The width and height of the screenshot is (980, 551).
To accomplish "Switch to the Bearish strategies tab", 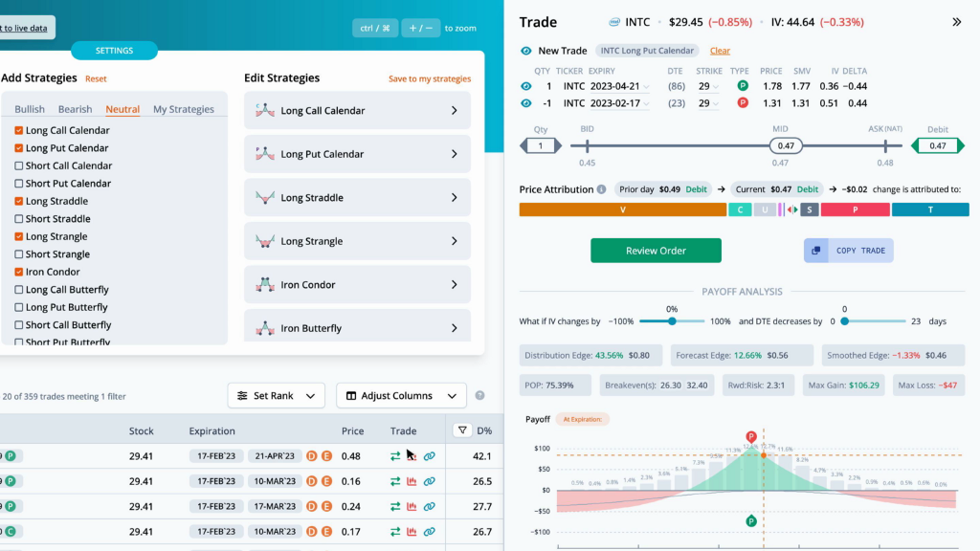I will [x=75, y=109].
